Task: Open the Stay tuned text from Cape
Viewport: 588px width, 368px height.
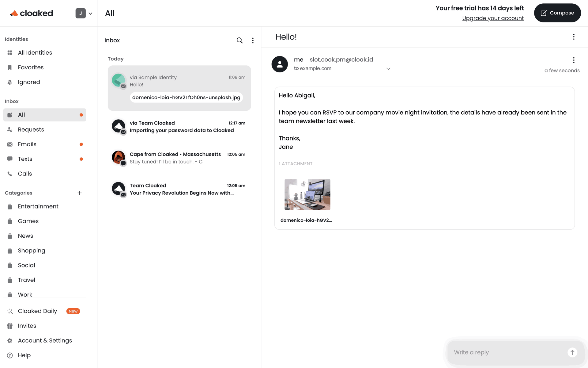Action: [x=179, y=158]
